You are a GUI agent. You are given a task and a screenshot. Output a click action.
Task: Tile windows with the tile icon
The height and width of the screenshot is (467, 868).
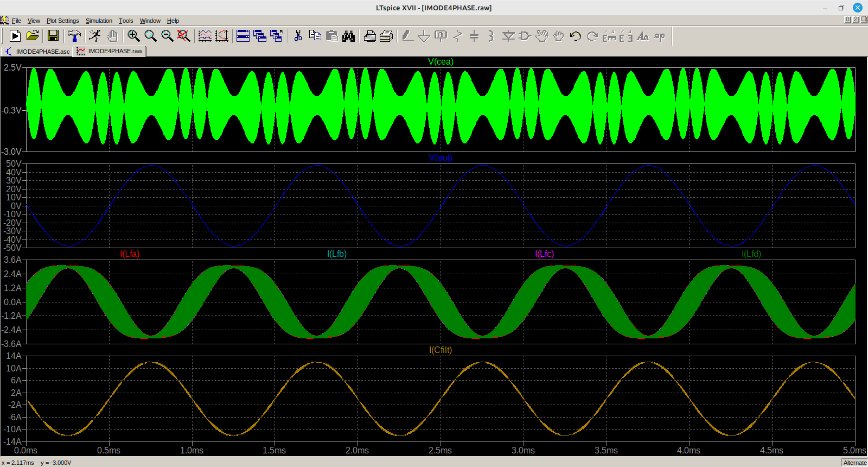point(243,36)
